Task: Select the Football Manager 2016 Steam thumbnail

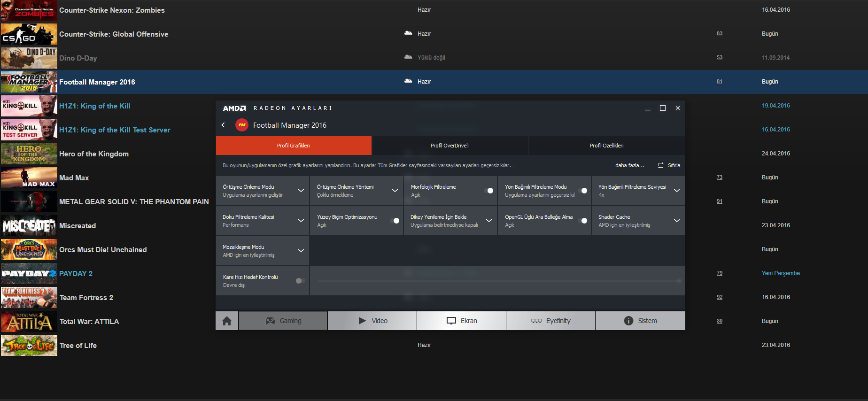Action: (x=29, y=82)
